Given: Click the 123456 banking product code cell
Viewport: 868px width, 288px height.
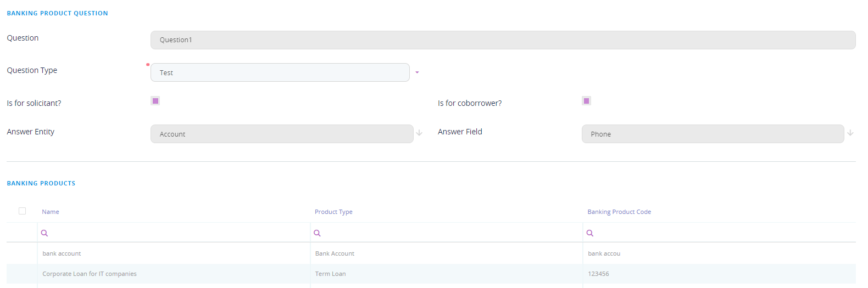Looking at the screenshot, I should (x=598, y=274).
